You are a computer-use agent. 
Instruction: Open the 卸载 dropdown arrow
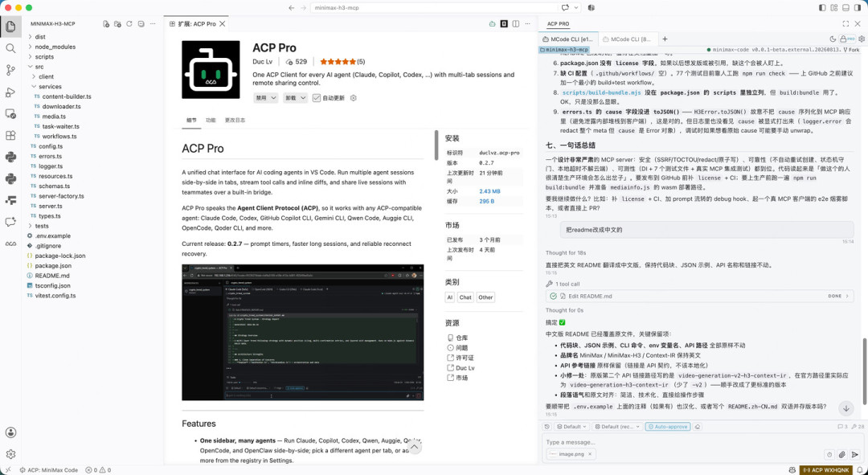tap(303, 98)
